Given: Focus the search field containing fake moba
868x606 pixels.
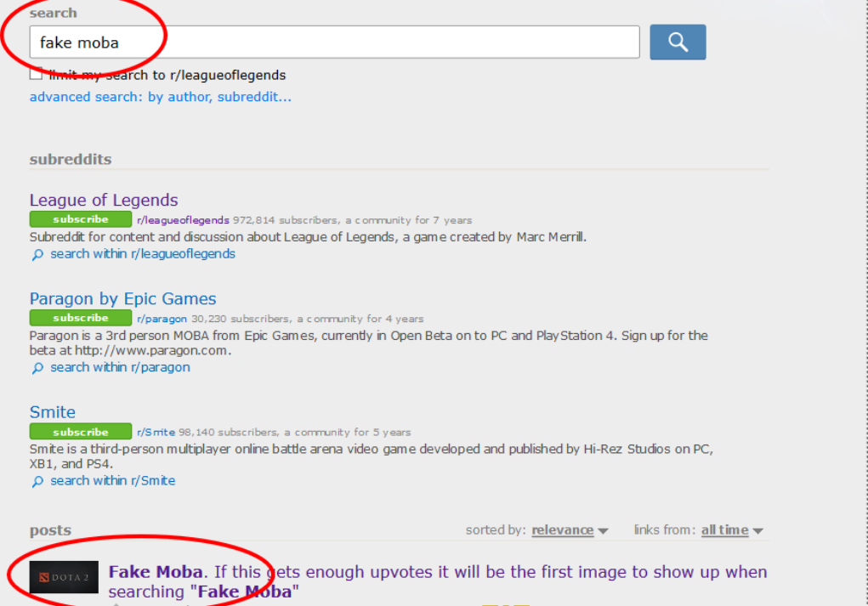Looking at the screenshot, I should coord(334,42).
